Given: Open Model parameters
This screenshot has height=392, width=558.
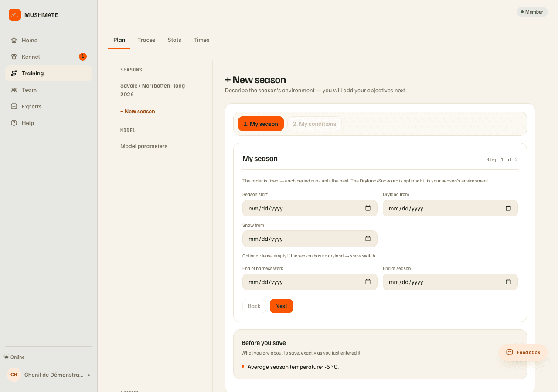Looking at the screenshot, I should point(144,146).
